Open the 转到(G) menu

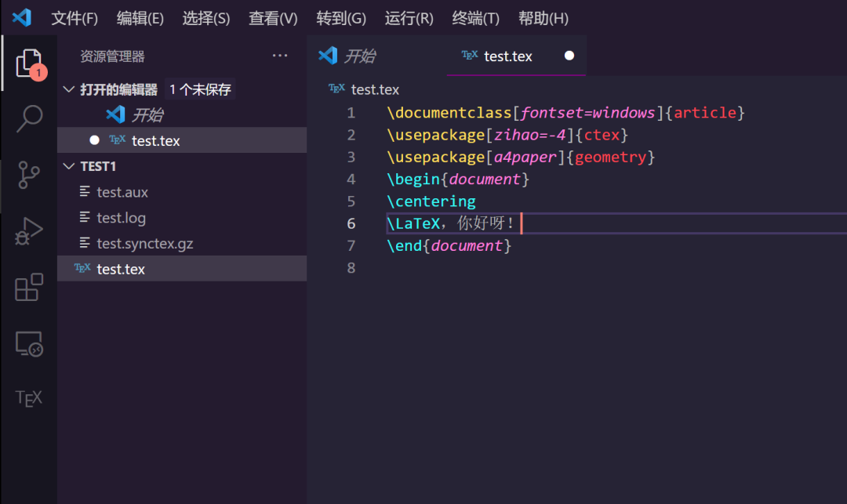point(341,18)
